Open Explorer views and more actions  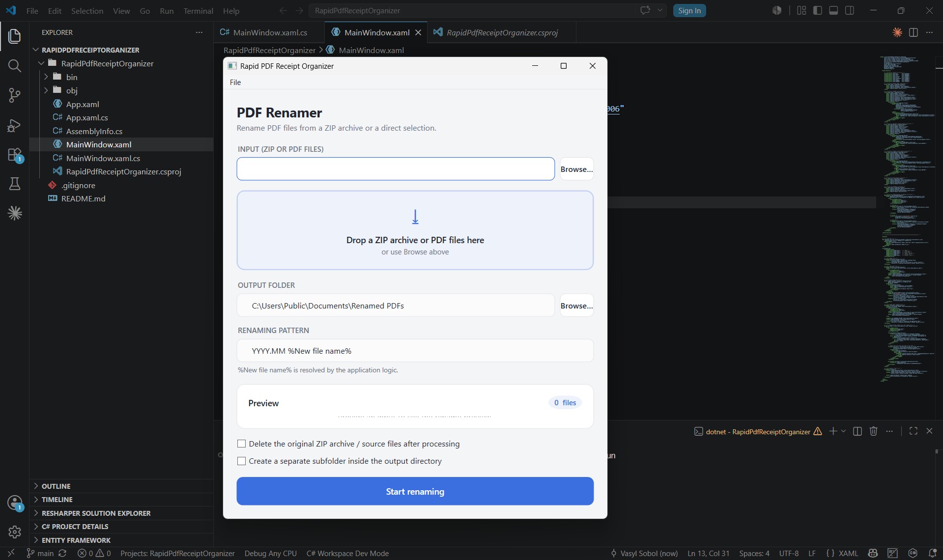[x=199, y=32]
